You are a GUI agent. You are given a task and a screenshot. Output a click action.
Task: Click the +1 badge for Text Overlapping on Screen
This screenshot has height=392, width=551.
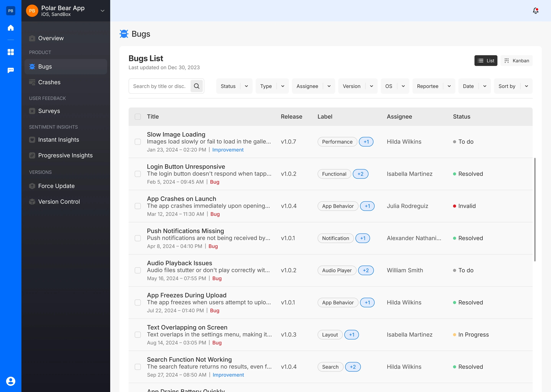click(x=352, y=335)
